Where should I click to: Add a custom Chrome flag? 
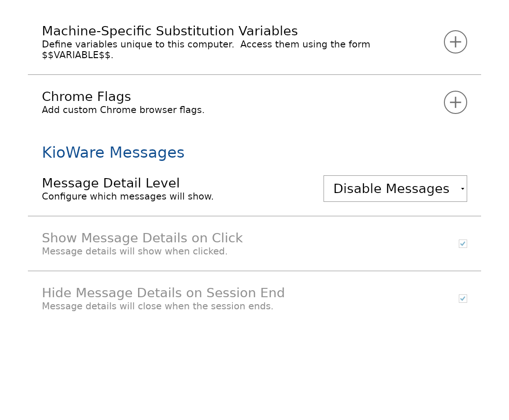point(455,102)
